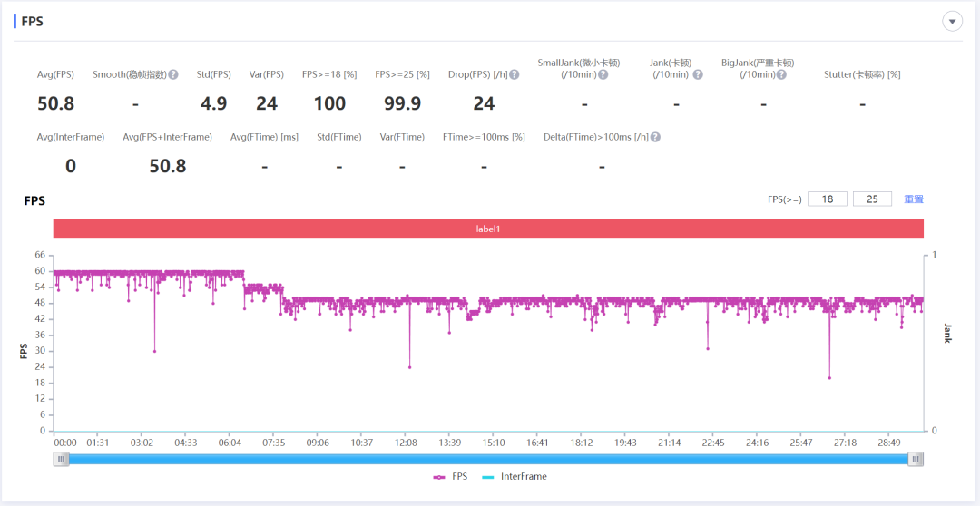Click the FPS threshold field showing 25
Image resolution: width=980 pixels, height=506 pixels.
872,199
